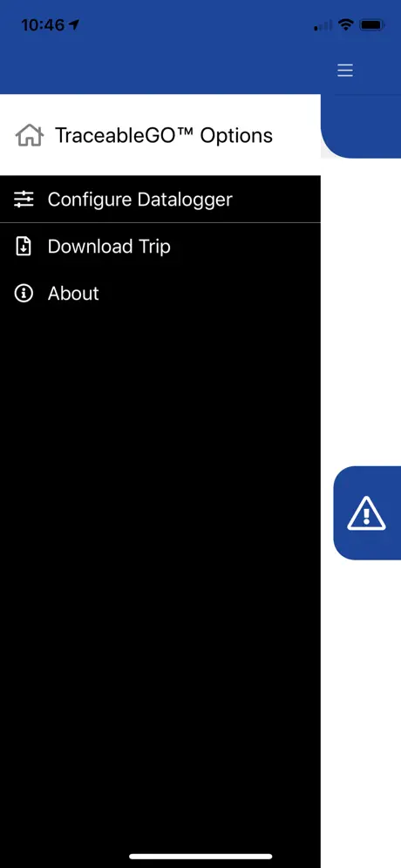The width and height of the screenshot is (401, 868).
Task: Click the 10:46 clock in status bar
Action: coord(43,25)
